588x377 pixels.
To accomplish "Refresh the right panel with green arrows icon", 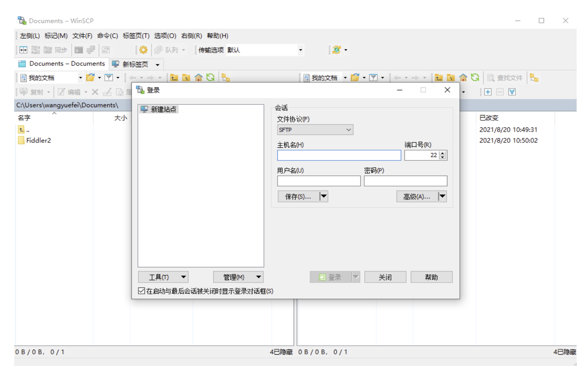I will point(475,78).
